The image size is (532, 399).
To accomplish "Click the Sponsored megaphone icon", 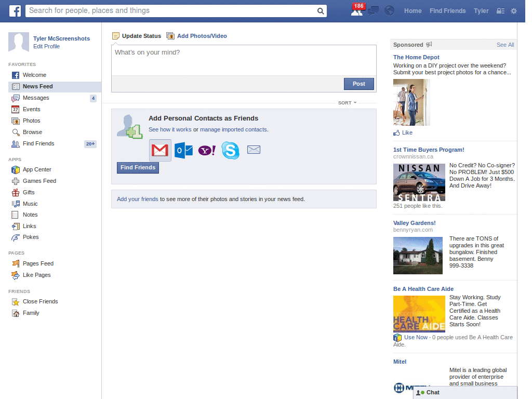I will pos(429,45).
